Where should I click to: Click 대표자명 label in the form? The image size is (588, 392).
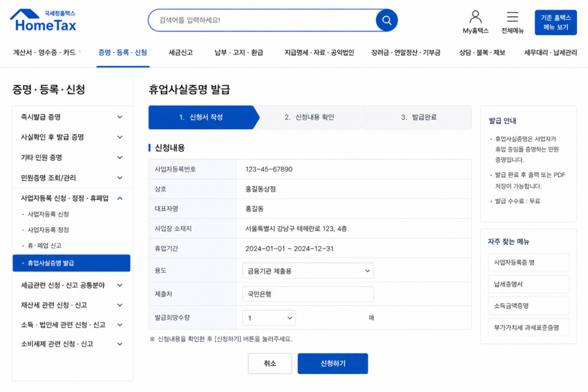click(x=166, y=209)
